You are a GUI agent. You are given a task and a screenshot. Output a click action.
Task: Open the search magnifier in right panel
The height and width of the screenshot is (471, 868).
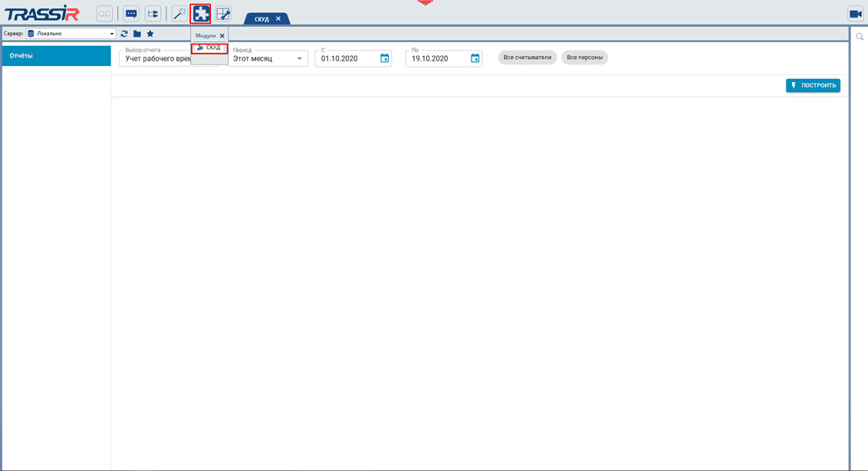point(860,36)
